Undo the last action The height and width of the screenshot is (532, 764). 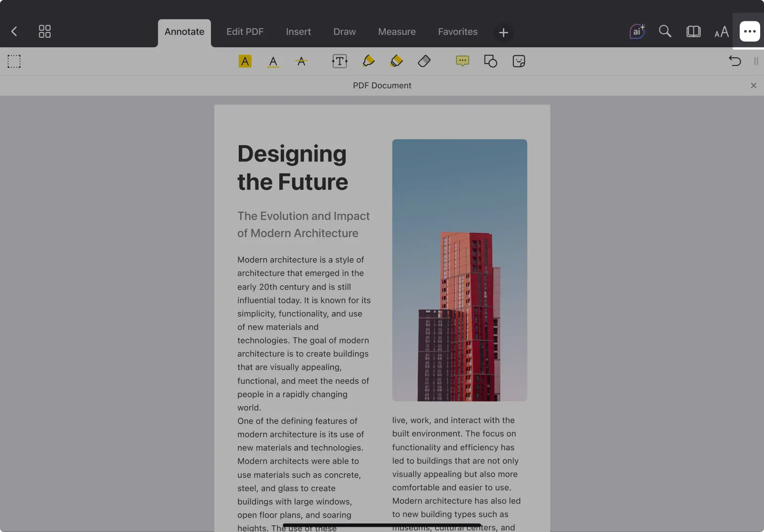pyautogui.click(x=734, y=61)
